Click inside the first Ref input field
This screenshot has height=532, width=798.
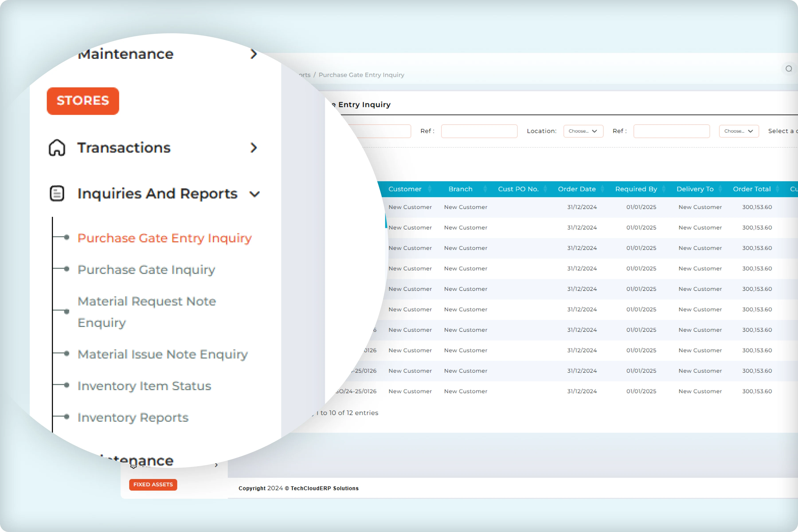point(479,131)
